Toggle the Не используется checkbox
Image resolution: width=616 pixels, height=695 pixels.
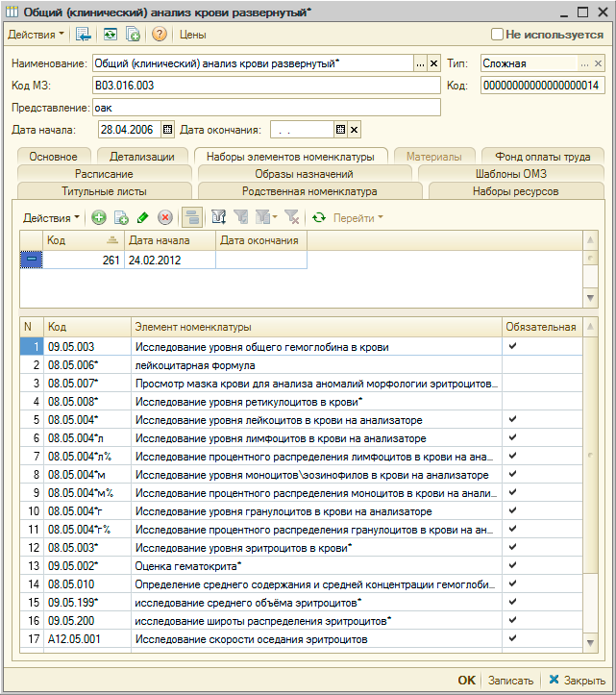[497, 35]
